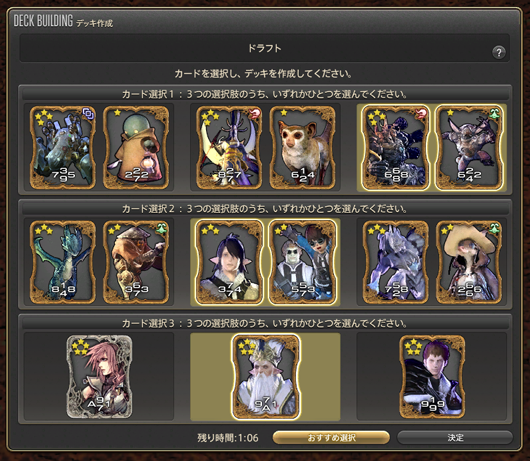Select the one-star imp card 6-2-4-2
This screenshot has height=461, width=530.
click(469, 148)
